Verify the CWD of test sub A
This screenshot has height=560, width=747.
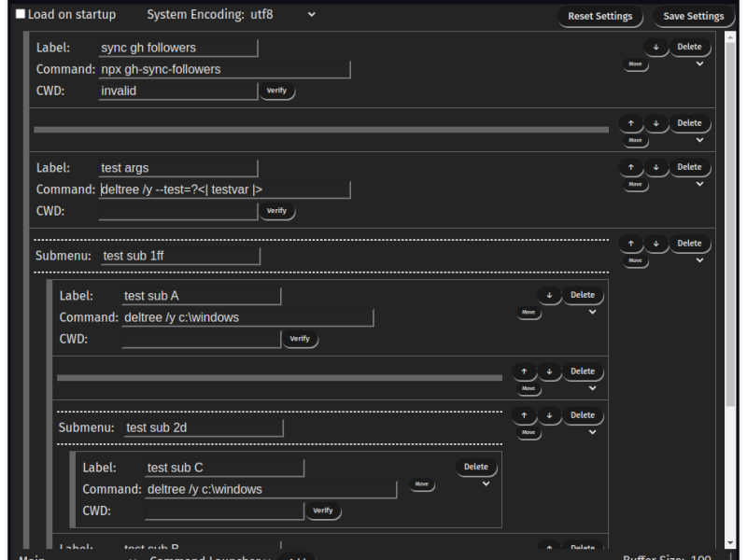[300, 339]
